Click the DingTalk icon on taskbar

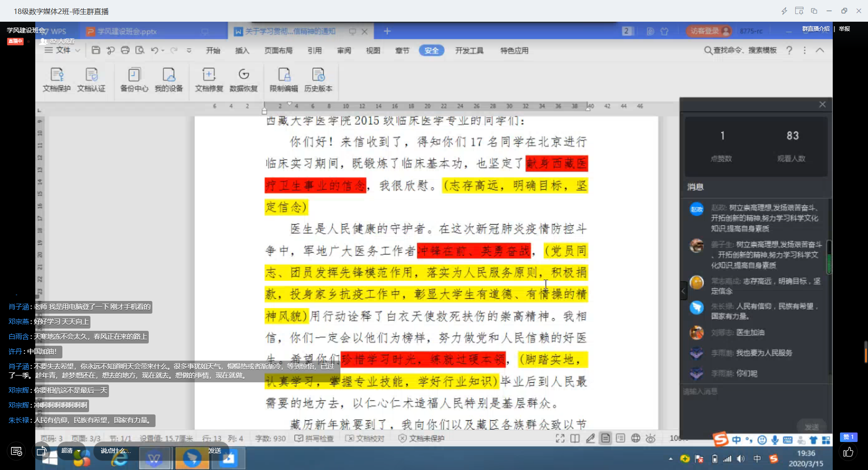192,459
